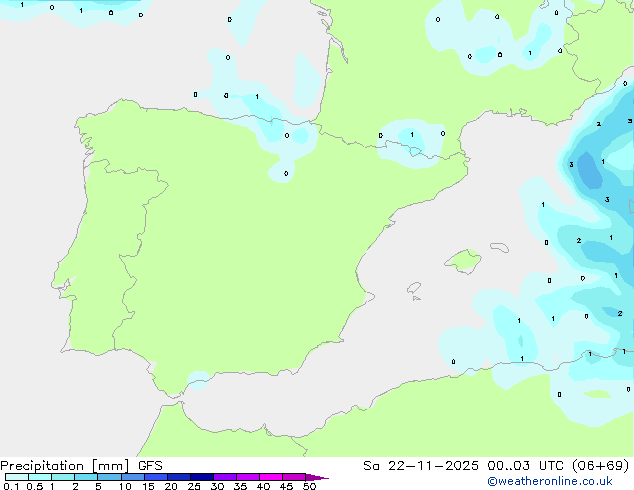Select the "25" legend scale label
This screenshot has width=634, height=490.
(x=194, y=486)
